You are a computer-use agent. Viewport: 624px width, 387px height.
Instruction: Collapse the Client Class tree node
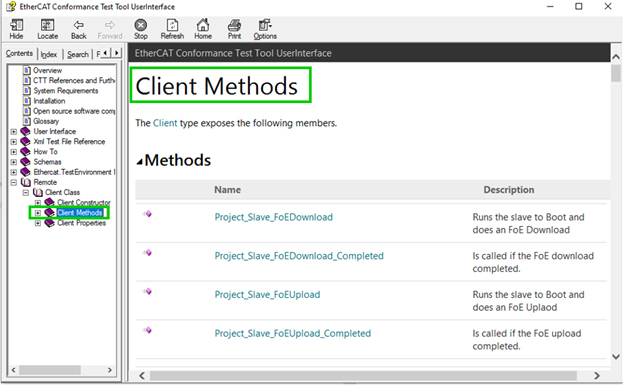[26, 192]
